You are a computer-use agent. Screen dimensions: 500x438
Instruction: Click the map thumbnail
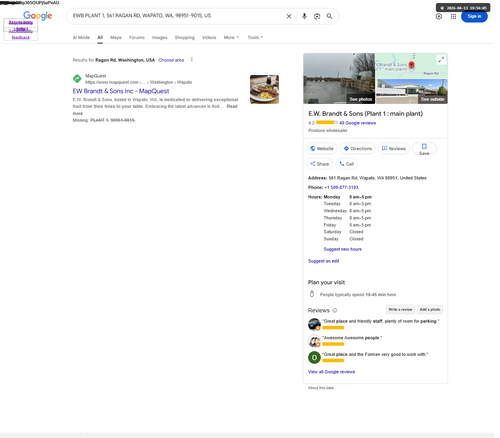point(412,66)
